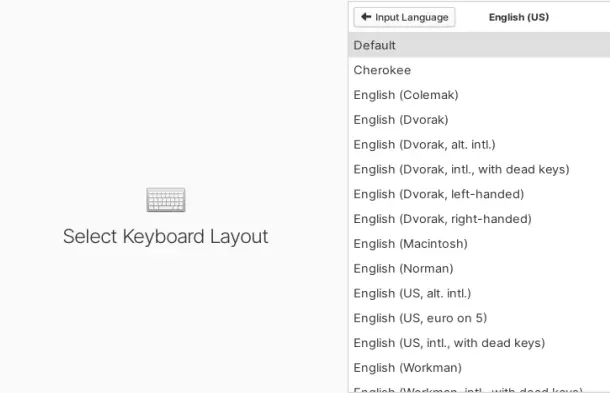Image resolution: width=610 pixels, height=393 pixels.
Task: Choose English (Dvorak, intl., with dead keys)
Action: [479, 169]
